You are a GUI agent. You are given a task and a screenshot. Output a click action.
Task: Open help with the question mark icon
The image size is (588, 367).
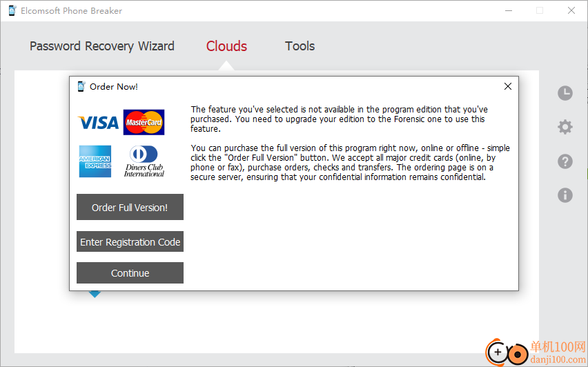click(x=565, y=161)
